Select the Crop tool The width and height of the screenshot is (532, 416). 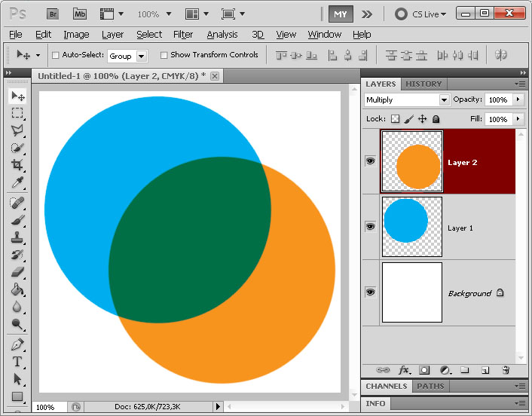click(17, 165)
